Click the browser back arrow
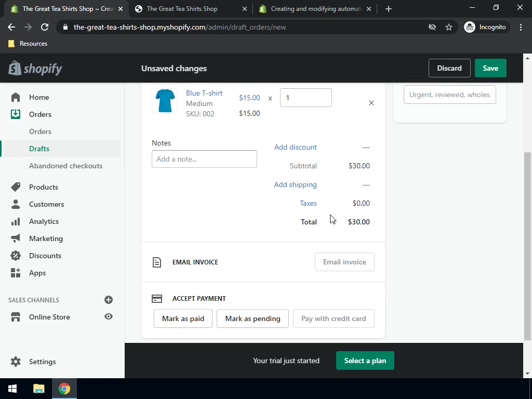The height and width of the screenshot is (399, 532). pyautogui.click(x=11, y=27)
